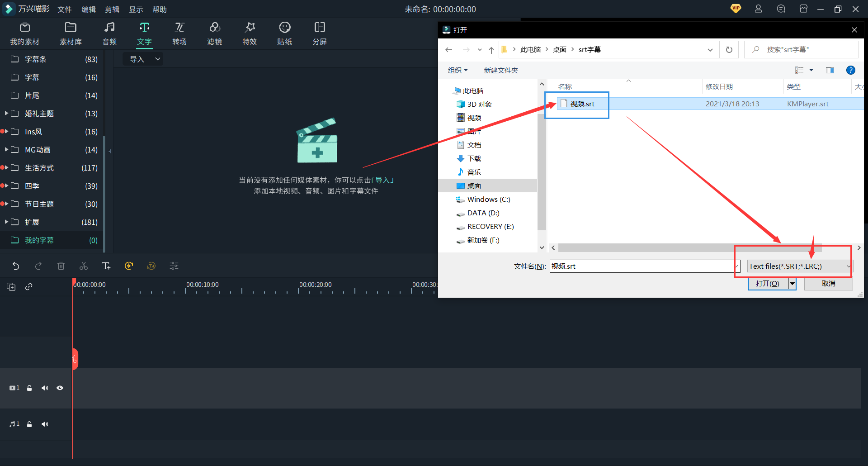Open the 贴纸 stickers panel
This screenshot has height=466, width=868.
coord(284,33)
